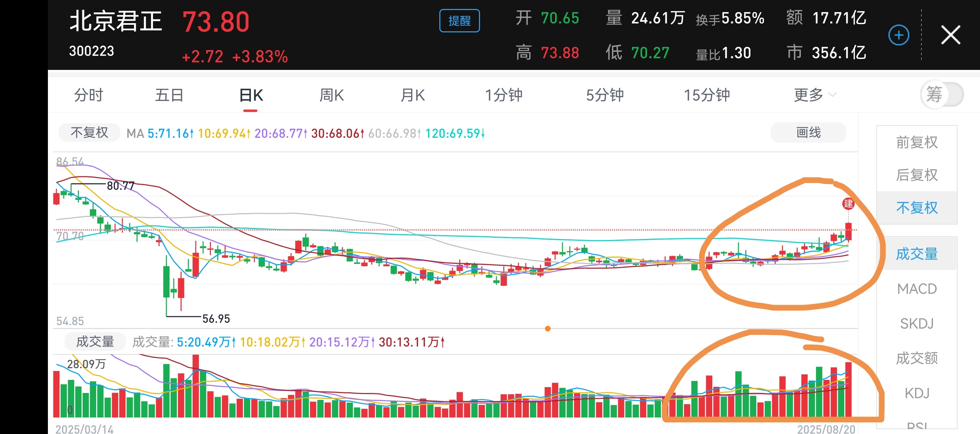
Task: Tap the MA 20:68.77 value
Action: 281,134
